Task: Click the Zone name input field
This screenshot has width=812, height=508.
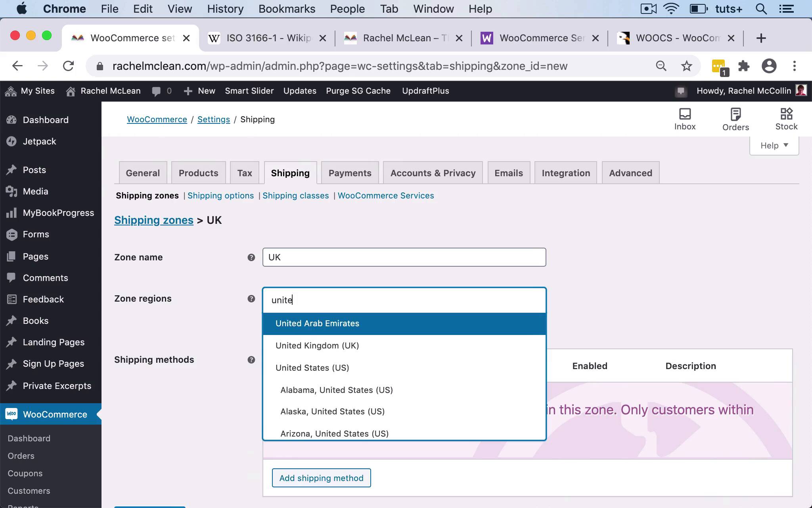Action: 404,257
